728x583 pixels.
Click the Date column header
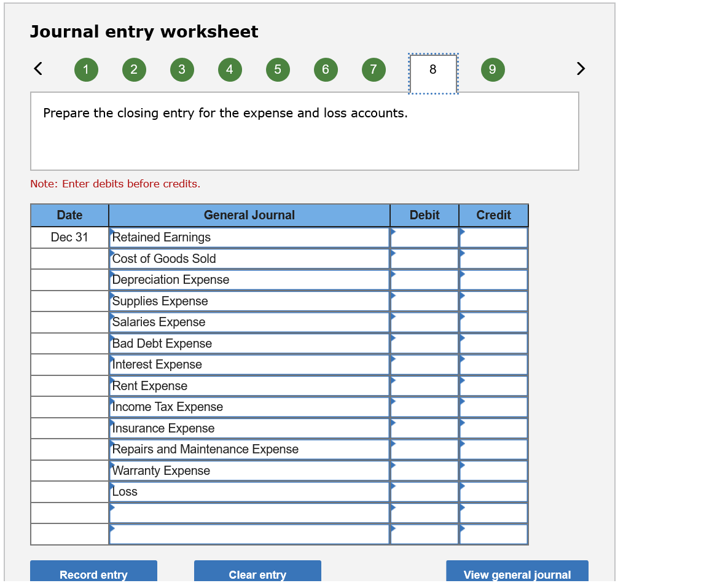tap(69, 215)
